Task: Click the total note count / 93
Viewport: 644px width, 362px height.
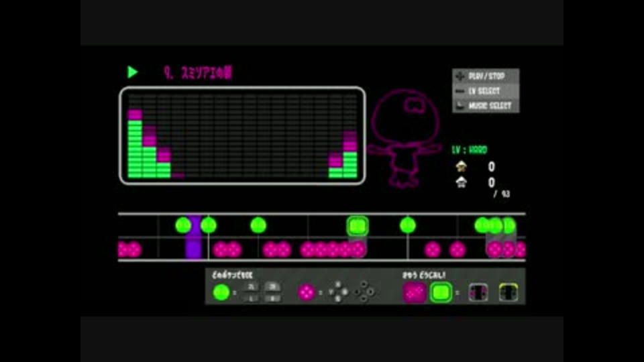Action: point(502,194)
